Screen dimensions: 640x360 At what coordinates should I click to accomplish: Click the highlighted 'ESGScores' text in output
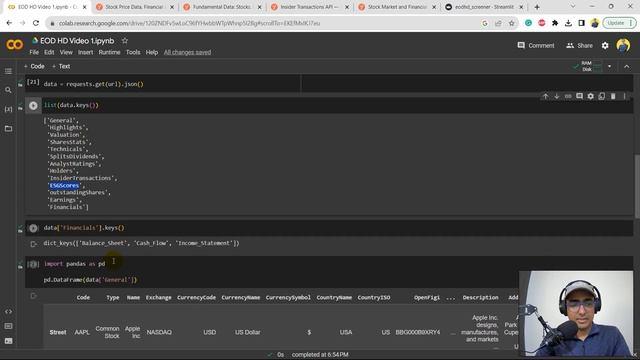(x=64, y=185)
